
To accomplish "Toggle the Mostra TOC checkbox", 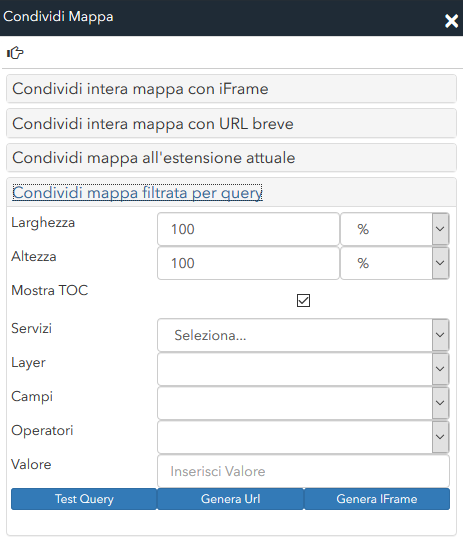I will click(303, 300).
